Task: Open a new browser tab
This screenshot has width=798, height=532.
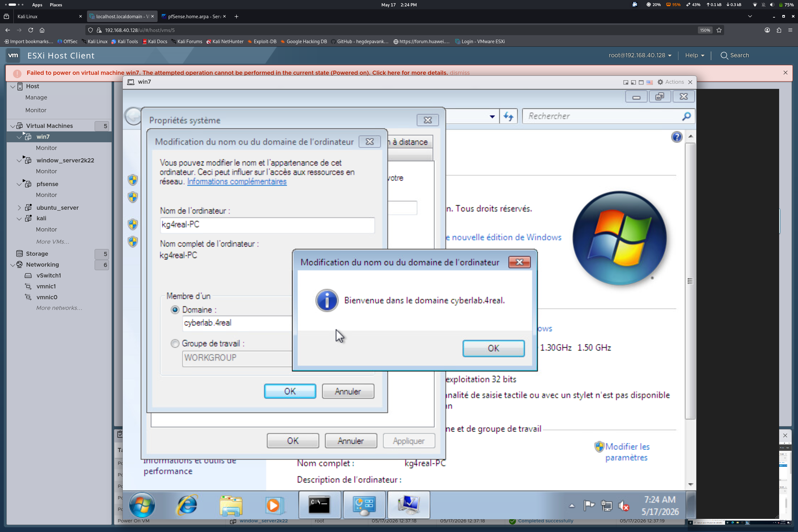Action: point(237,16)
